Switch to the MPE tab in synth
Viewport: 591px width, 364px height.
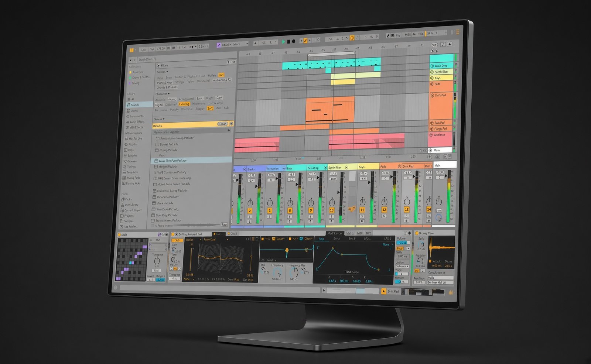point(368,233)
